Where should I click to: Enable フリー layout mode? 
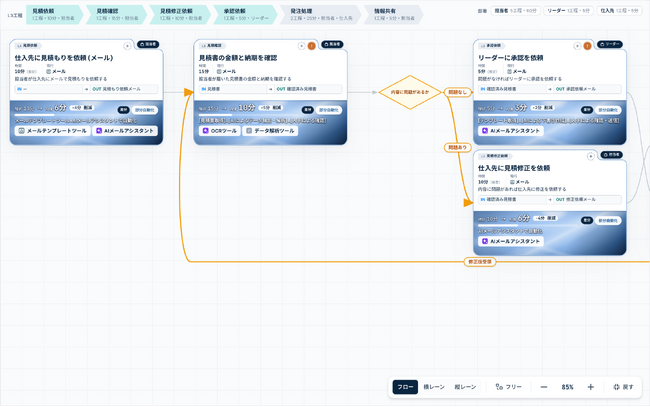coord(509,387)
